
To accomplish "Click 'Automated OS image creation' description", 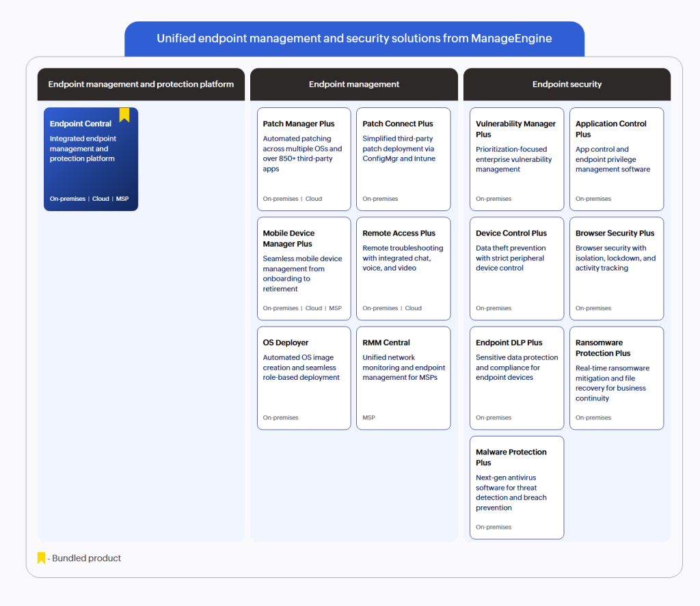I will (x=301, y=368).
